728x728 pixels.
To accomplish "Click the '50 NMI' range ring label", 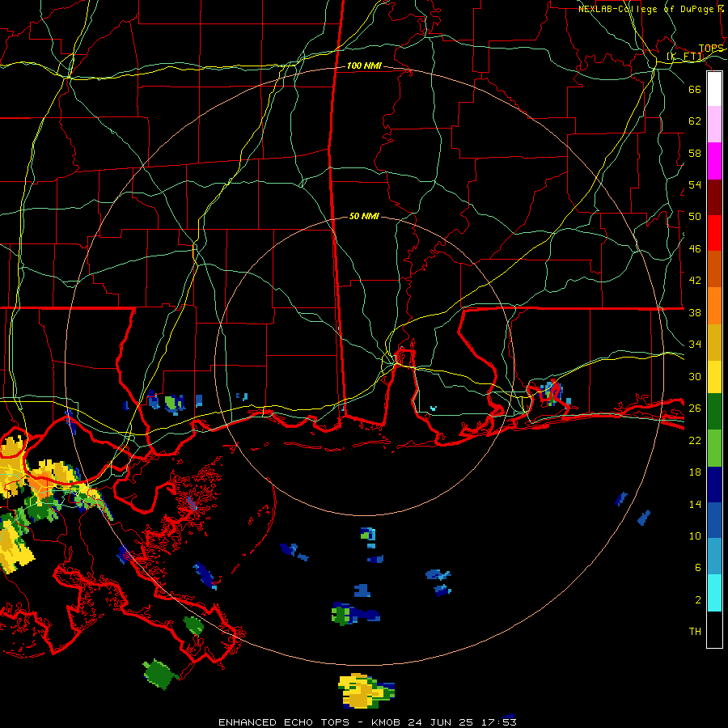I will point(364,216).
